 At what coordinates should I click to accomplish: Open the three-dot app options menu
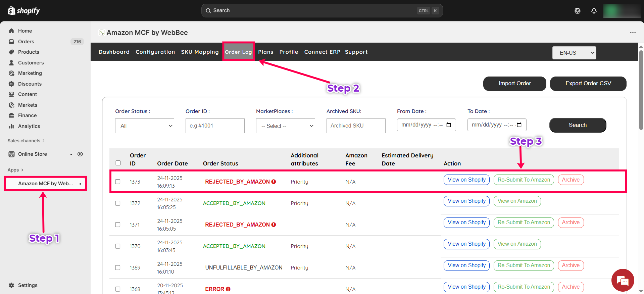click(x=633, y=33)
